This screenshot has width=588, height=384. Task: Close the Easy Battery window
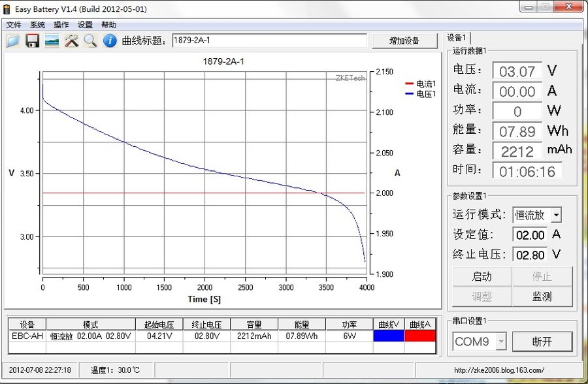568,7
